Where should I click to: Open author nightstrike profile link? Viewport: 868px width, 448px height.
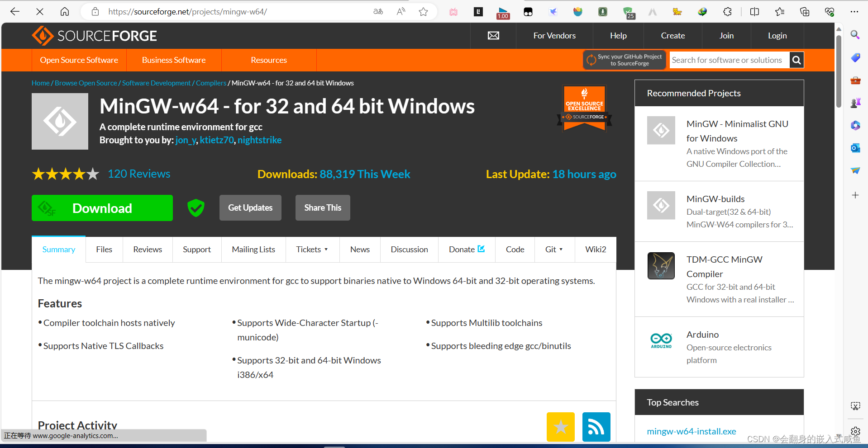[x=260, y=140]
